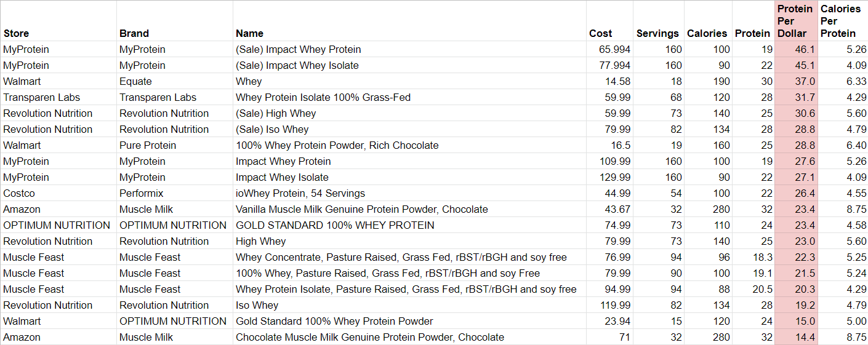Click the Whey Concentrate, Pasture Raised name cell

tap(409, 257)
